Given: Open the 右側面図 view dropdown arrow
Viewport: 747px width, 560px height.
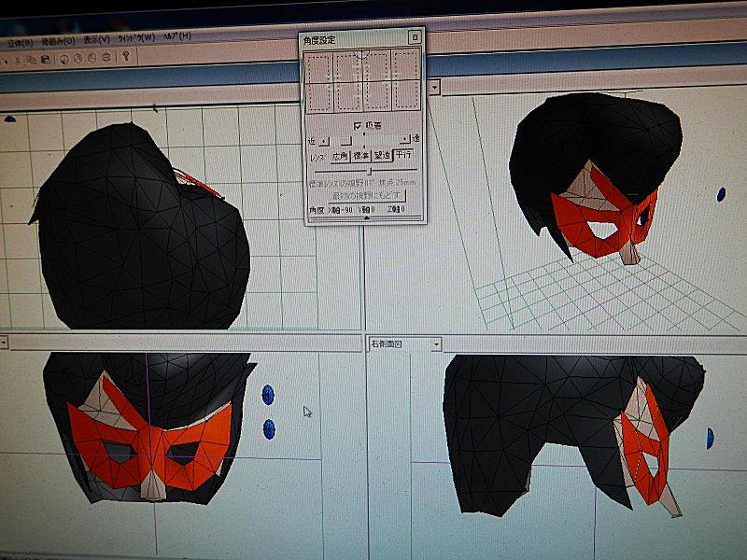Looking at the screenshot, I should pos(436,344).
